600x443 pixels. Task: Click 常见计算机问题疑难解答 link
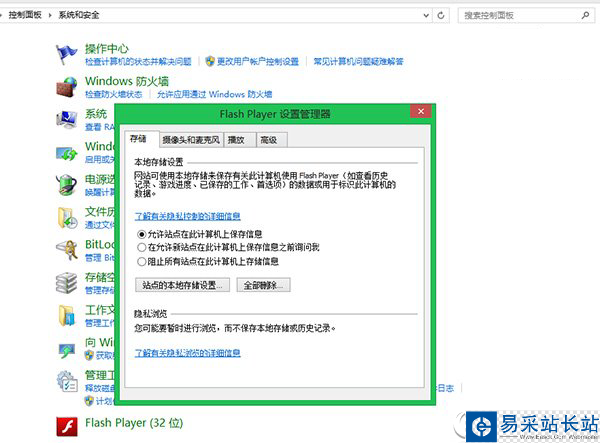(359, 62)
